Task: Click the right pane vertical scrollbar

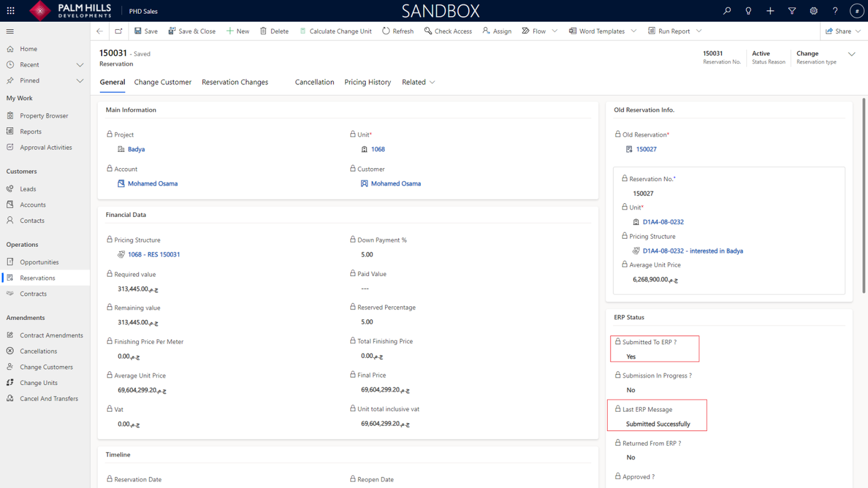Action: [864, 195]
